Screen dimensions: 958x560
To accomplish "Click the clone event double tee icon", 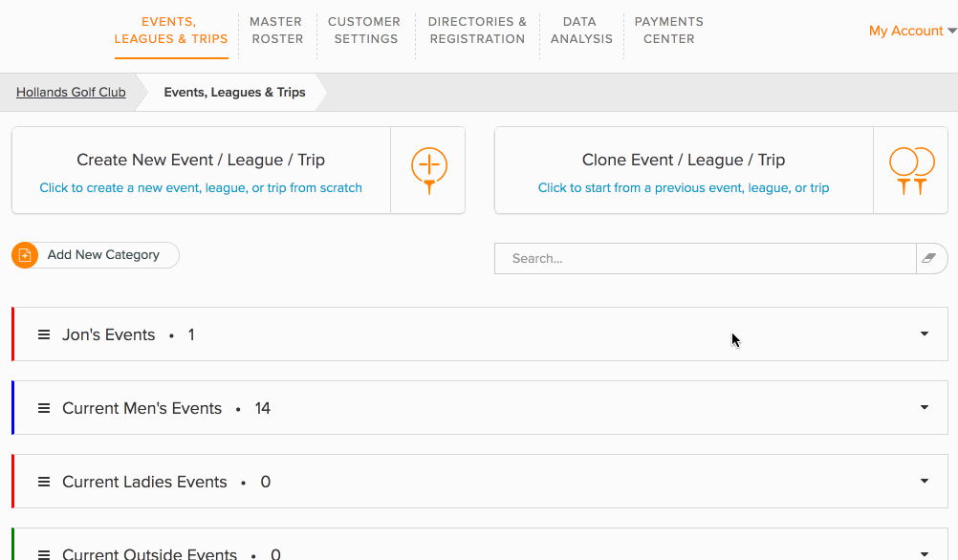I will 911,171.
